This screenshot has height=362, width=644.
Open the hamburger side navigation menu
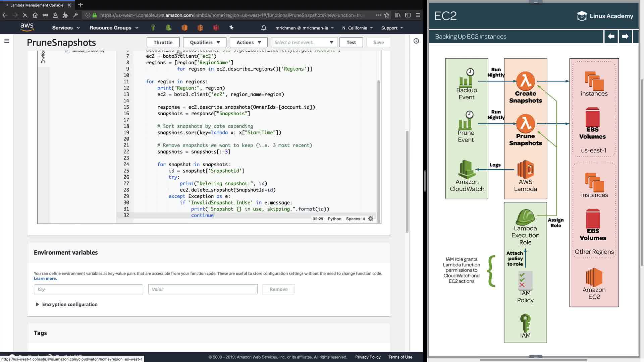point(7,41)
